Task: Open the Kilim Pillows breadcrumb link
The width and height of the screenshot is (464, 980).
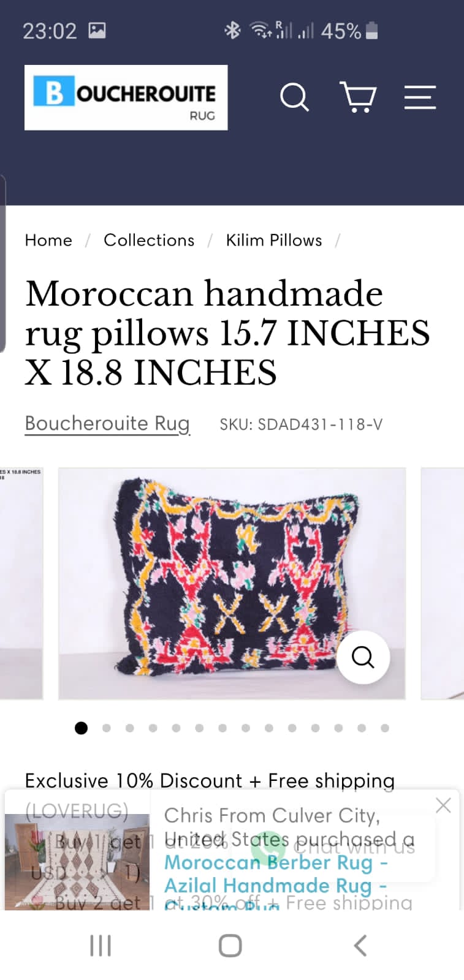Action: (274, 240)
